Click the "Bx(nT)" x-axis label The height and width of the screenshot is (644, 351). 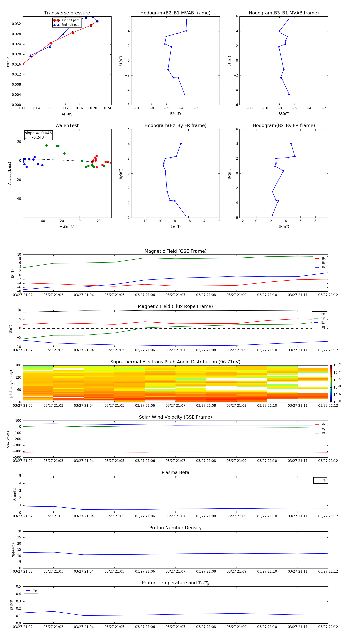pos(284,227)
